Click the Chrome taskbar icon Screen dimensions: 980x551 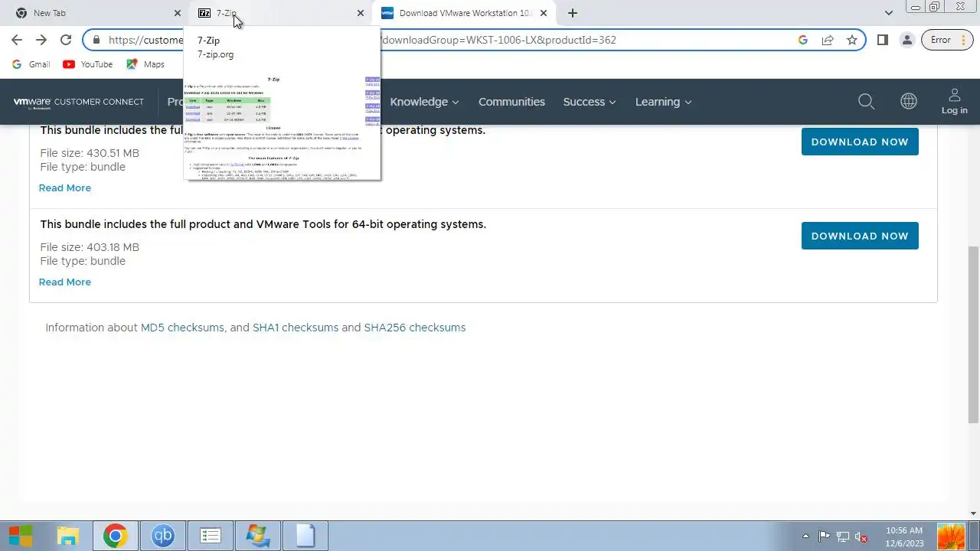[x=116, y=536]
